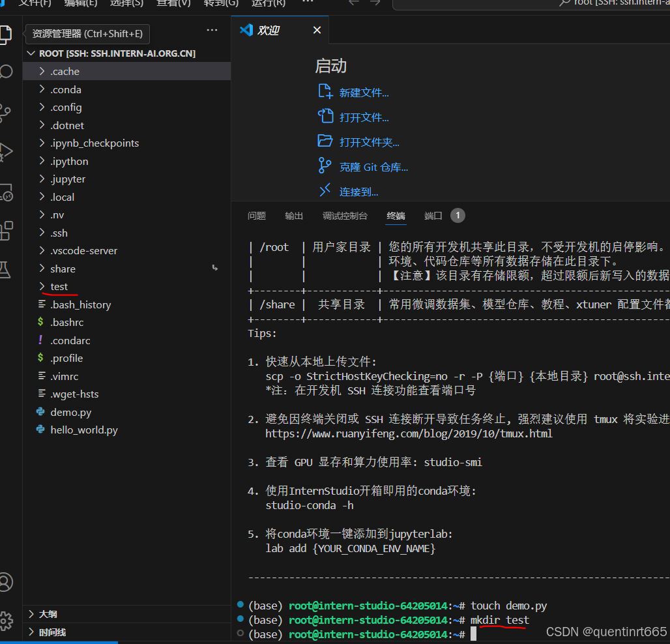Switch to the 调试控制台 debug console tab
This screenshot has height=644, width=670.
tap(345, 216)
